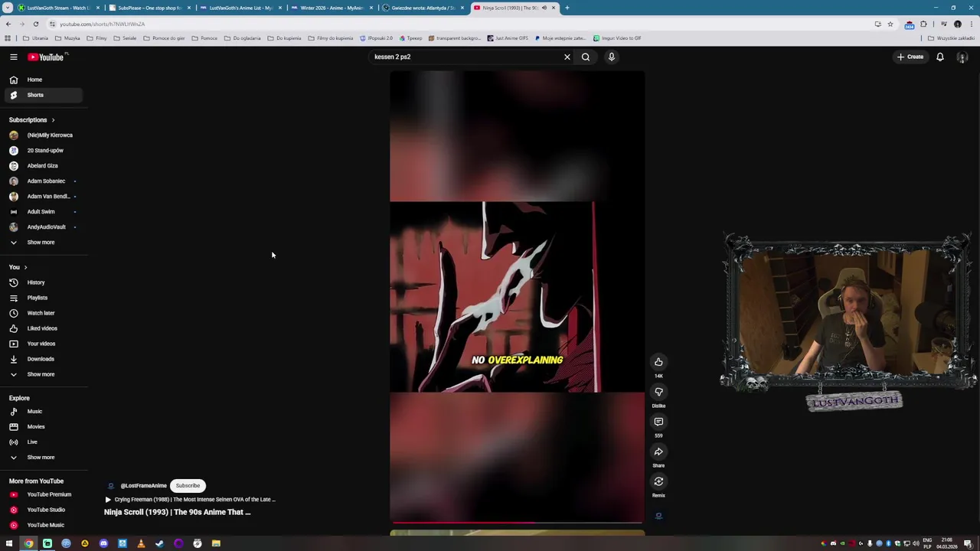Switch to the Winter 2026 Anime tab
The height and width of the screenshot is (551, 980).
(332, 8)
